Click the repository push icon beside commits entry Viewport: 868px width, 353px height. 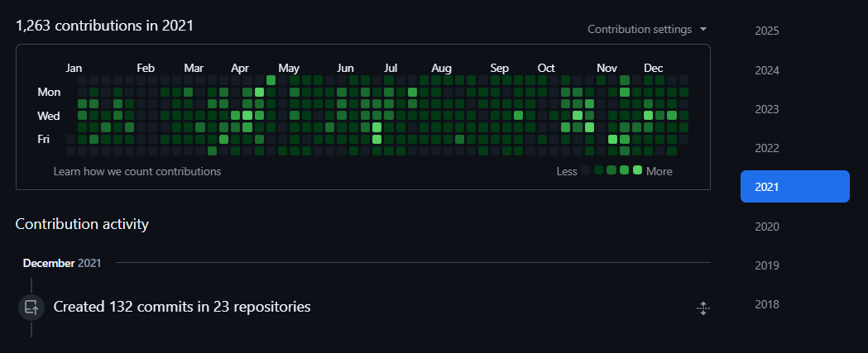31,307
